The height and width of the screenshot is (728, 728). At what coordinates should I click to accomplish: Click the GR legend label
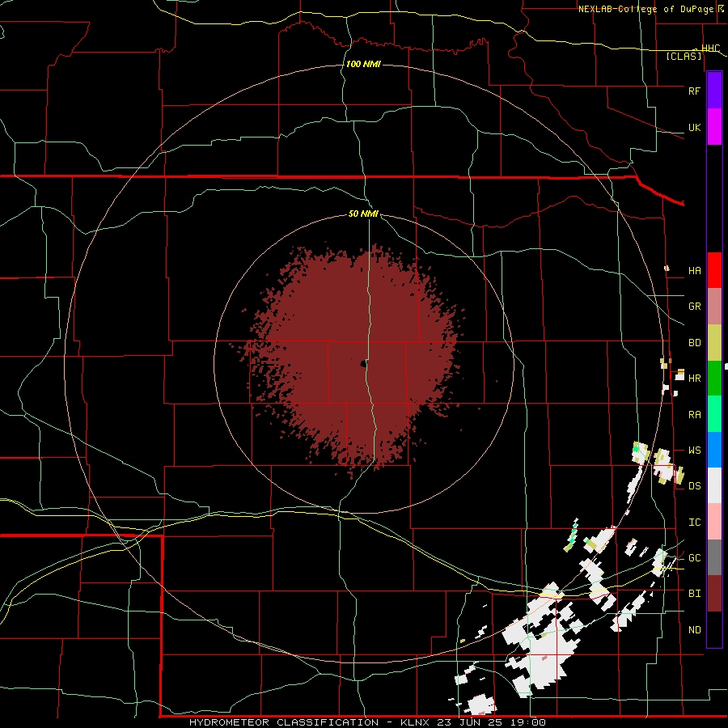(x=694, y=307)
